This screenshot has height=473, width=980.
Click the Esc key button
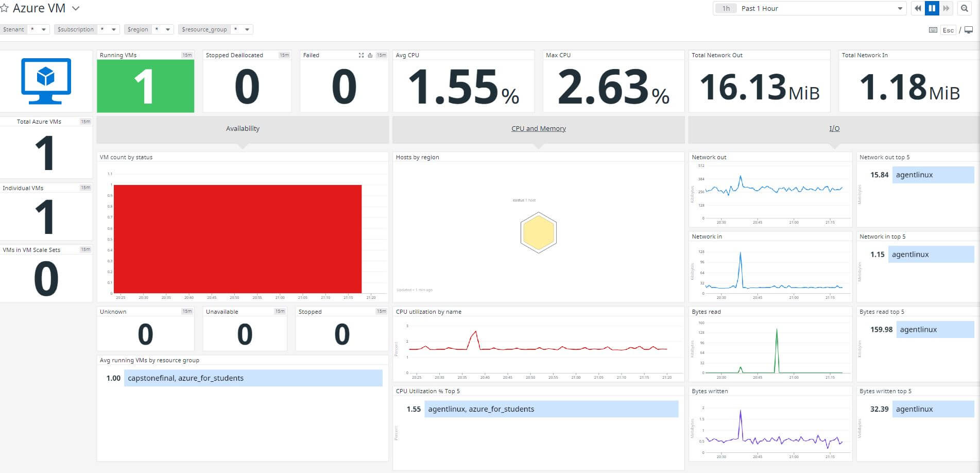pos(949,30)
